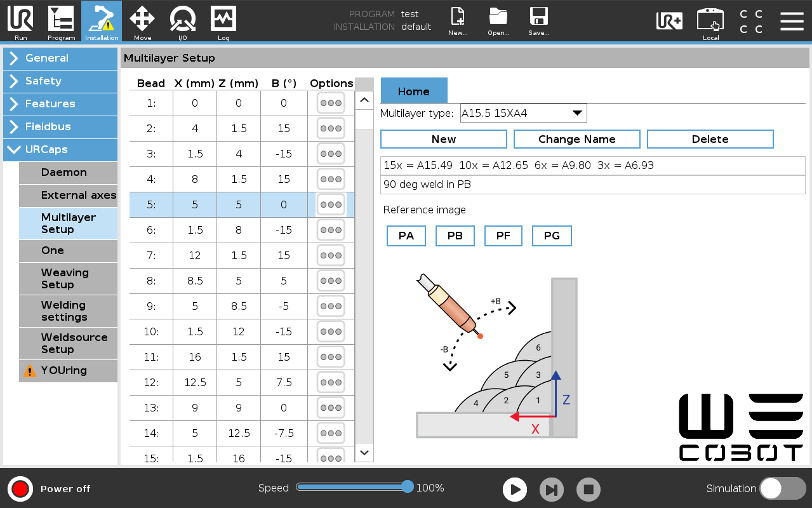The height and width of the screenshot is (508, 812).
Task: Collapse the URCaps section
Action: (x=60, y=150)
